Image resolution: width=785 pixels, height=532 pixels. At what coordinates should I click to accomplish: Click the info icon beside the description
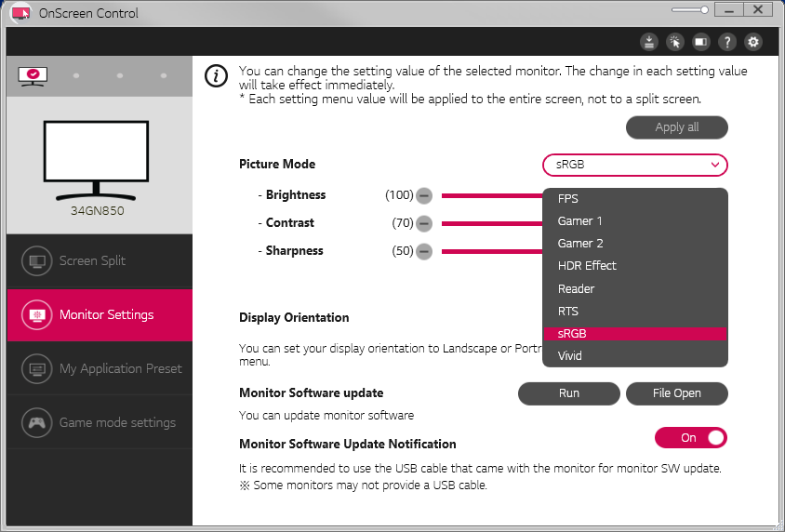(217, 76)
